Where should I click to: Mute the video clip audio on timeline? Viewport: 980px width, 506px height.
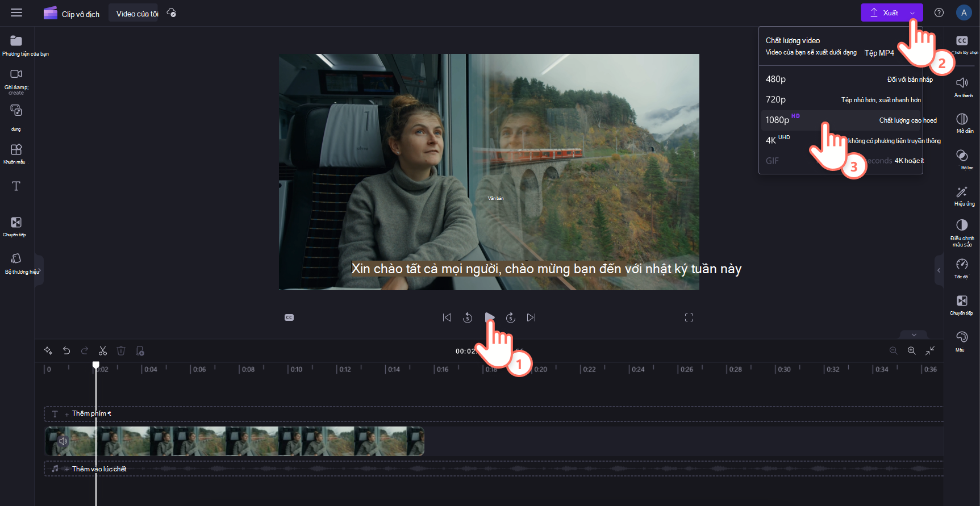click(x=62, y=441)
